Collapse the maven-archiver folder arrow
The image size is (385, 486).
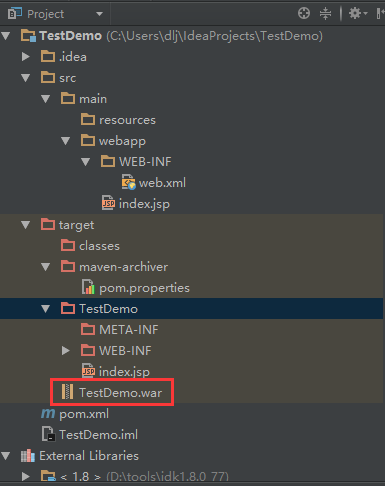46,267
